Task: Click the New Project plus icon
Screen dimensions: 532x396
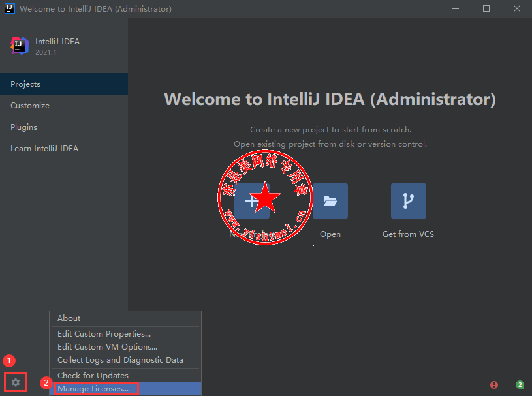Action: click(x=252, y=201)
